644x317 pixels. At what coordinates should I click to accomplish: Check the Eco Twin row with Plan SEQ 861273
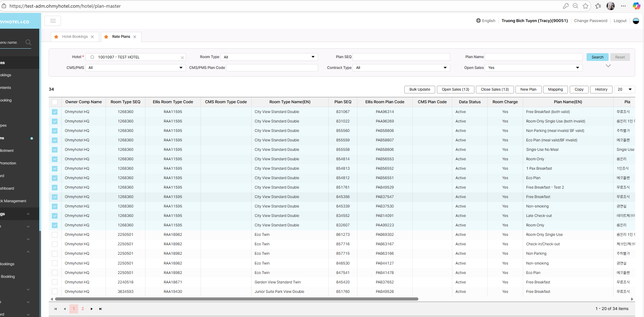coord(55,235)
